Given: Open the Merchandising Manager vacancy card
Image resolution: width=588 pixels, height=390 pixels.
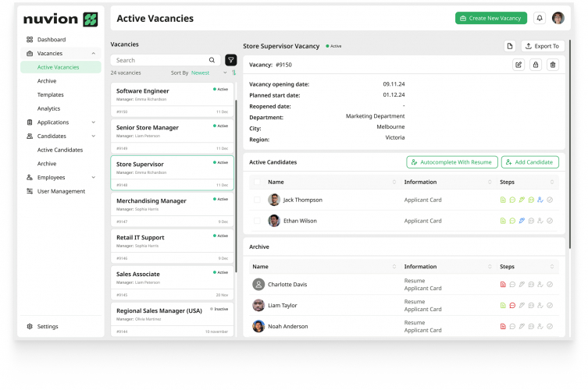Looking at the screenshot, I should (172, 210).
